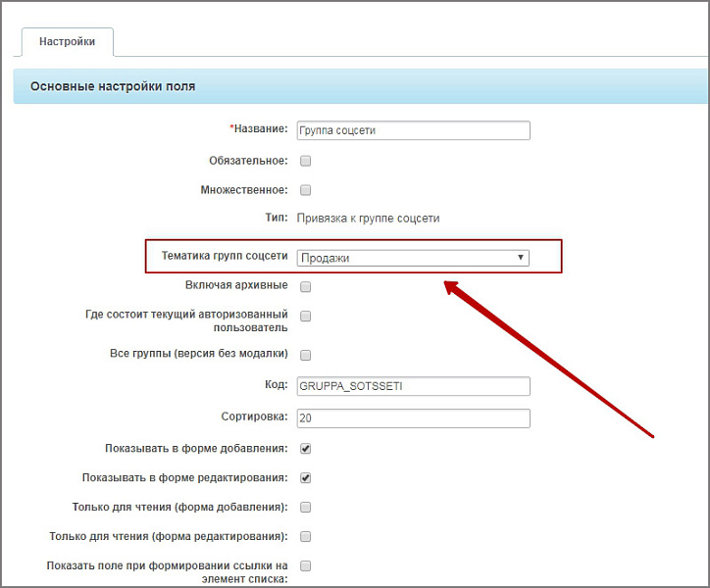Check the Включая архивные option
Image resolution: width=710 pixels, height=588 pixels.
(x=306, y=286)
